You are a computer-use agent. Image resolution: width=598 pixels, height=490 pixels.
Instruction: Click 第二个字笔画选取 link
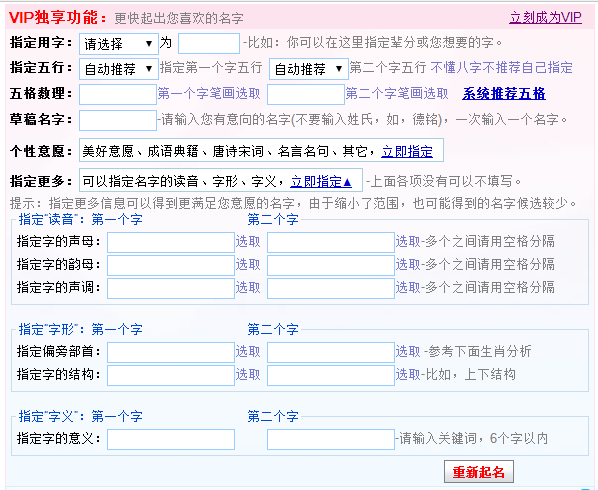tap(397, 93)
